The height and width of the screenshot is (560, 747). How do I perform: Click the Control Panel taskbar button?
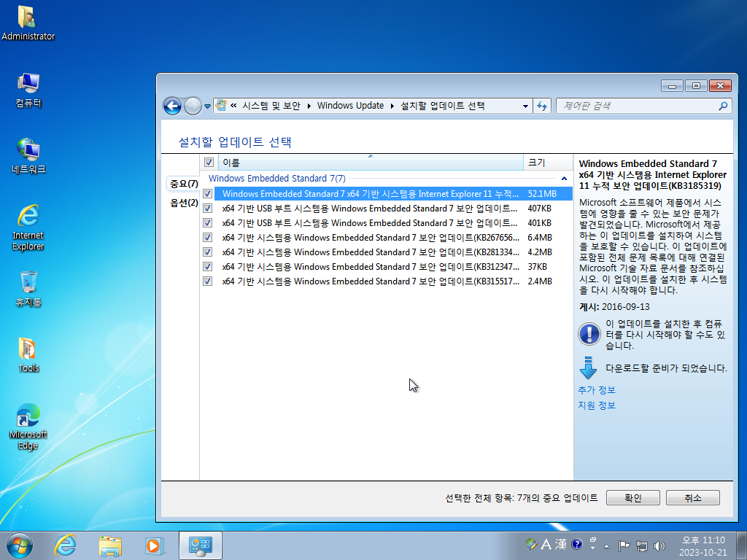(x=201, y=545)
